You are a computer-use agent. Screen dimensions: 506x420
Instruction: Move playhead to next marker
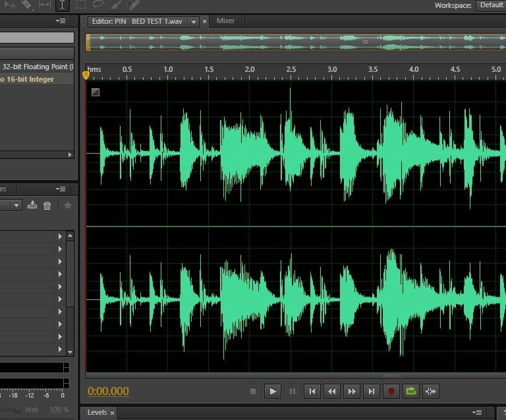pos(372,391)
